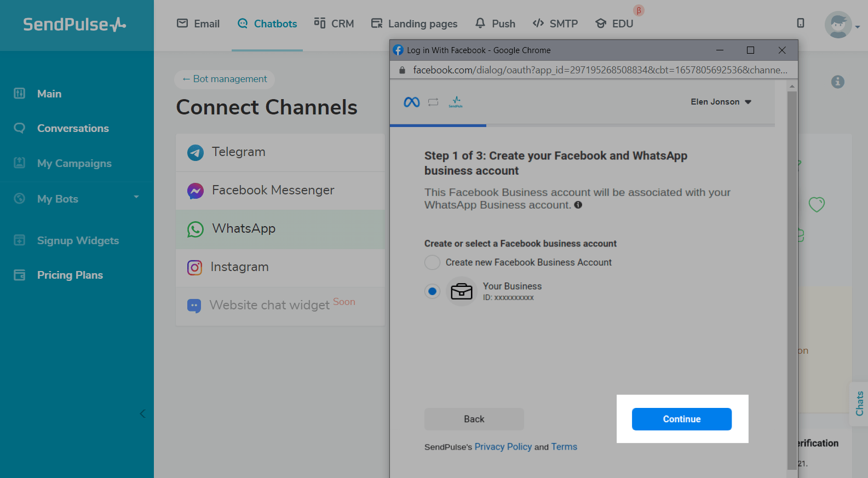Click the Continue button
The height and width of the screenshot is (478, 868).
(x=682, y=419)
